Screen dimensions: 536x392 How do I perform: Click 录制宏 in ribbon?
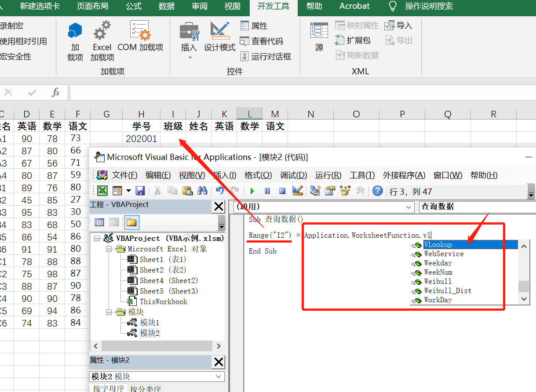12,26
